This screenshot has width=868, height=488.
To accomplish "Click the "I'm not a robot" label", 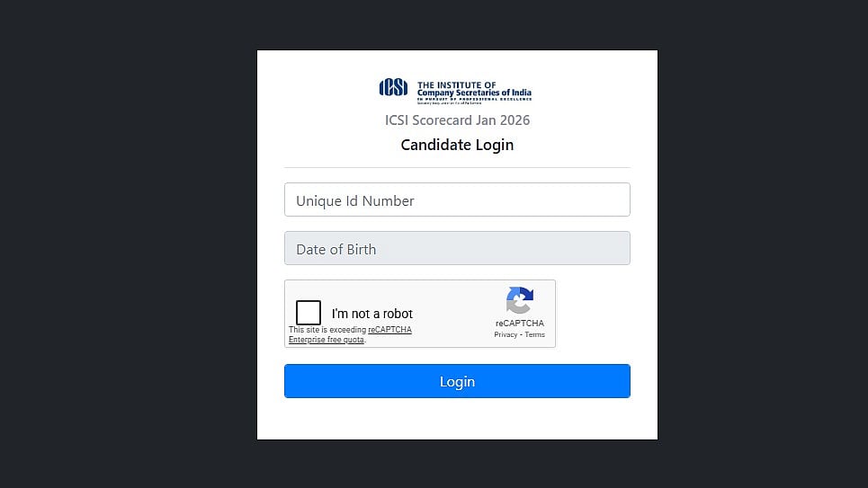I will (x=372, y=314).
